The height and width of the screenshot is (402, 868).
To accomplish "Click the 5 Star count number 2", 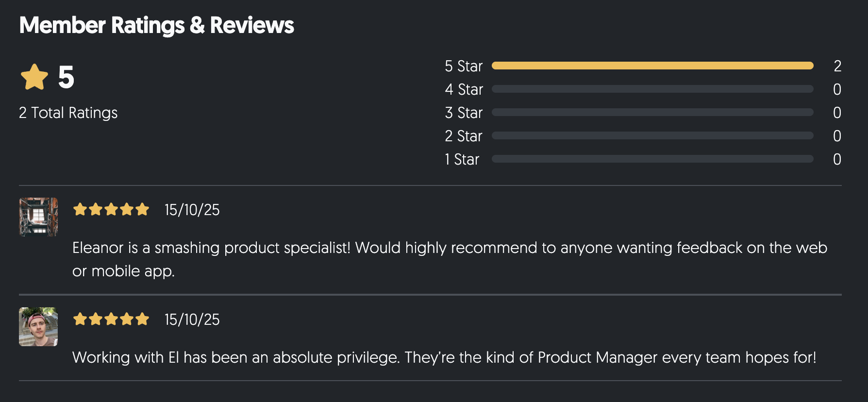I will 837,66.
